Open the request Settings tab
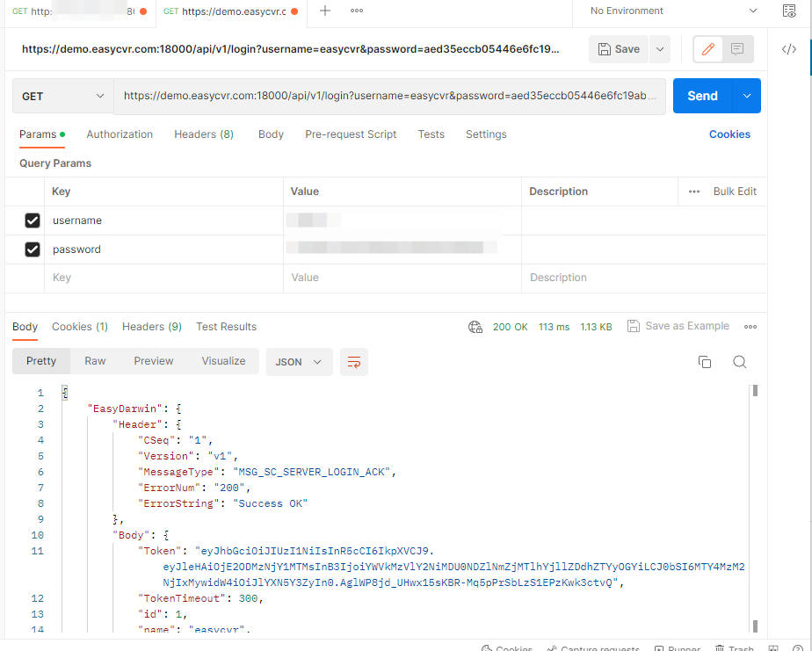The width and height of the screenshot is (812, 651). click(x=486, y=134)
